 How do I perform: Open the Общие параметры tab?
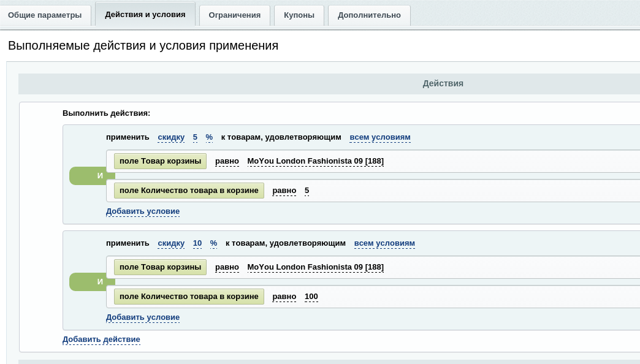[x=45, y=15]
